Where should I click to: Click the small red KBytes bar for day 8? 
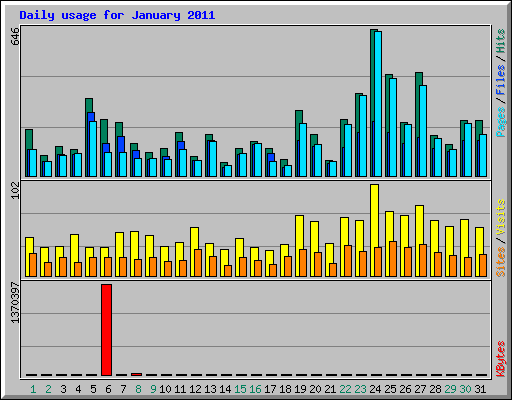click(x=137, y=374)
